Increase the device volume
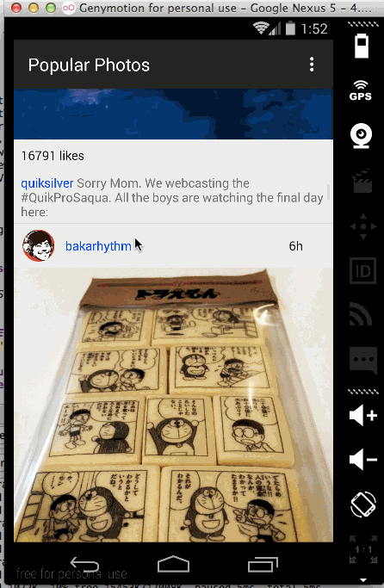The image size is (384, 588). 362,416
